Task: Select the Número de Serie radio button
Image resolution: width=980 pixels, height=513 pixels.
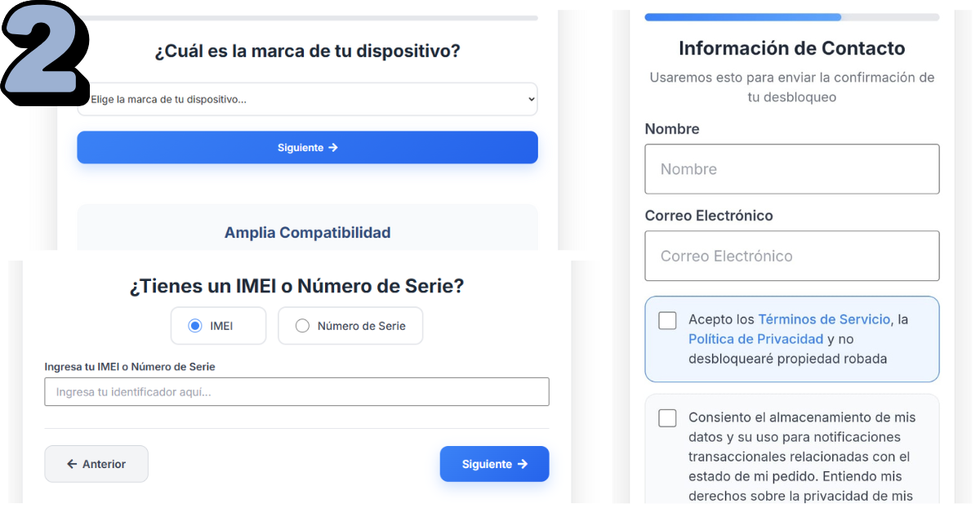Action: click(x=302, y=325)
